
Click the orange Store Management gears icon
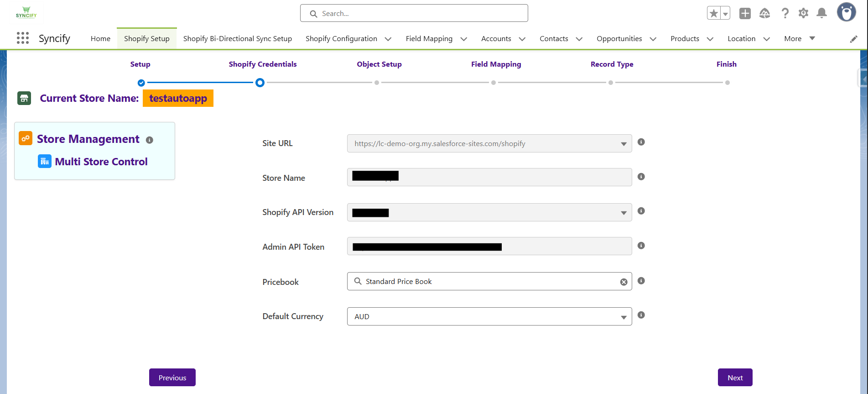[x=26, y=138]
